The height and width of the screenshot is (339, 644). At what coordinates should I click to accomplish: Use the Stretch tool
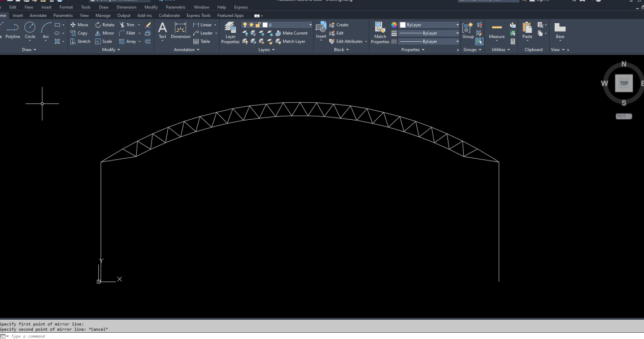pyautogui.click(x=80, y=41)
